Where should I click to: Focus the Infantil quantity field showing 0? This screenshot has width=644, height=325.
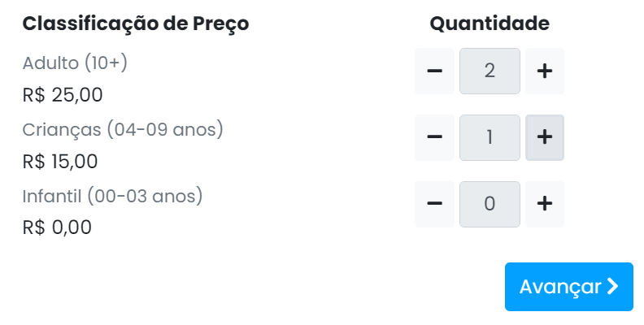point(490,204)
